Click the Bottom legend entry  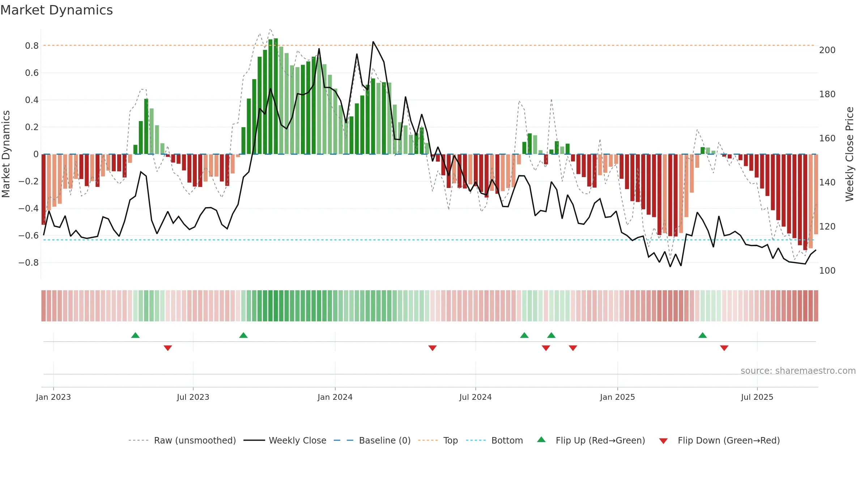pyautogui.click(x=494, y=440)
